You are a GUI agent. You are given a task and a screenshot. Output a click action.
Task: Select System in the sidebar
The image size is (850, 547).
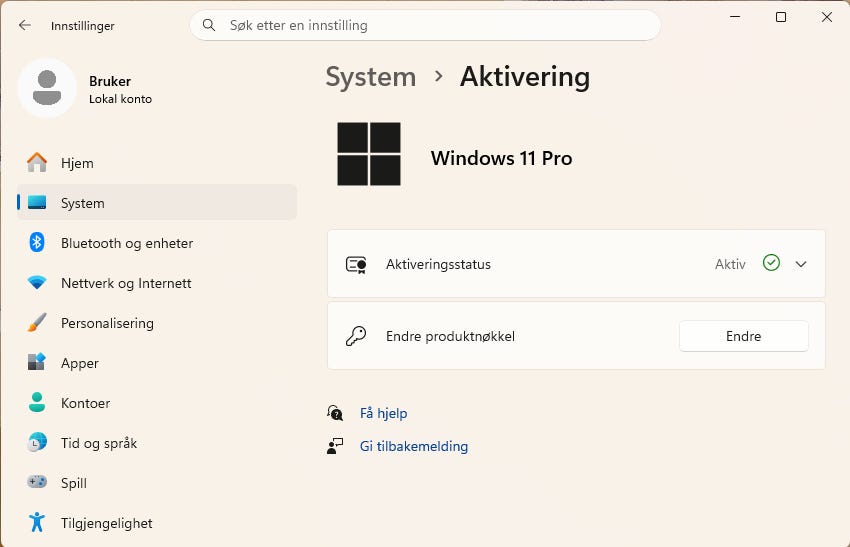click(82, 203)
